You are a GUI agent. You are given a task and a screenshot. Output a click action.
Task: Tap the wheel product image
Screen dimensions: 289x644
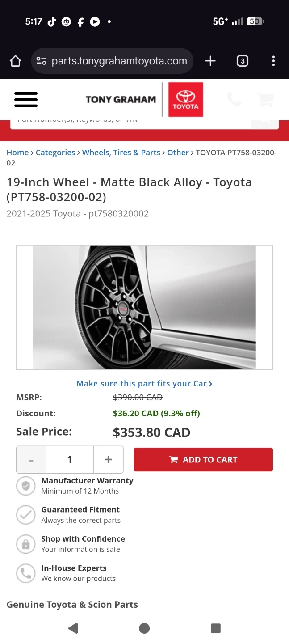pyautogui.click(x=144, y=307)
